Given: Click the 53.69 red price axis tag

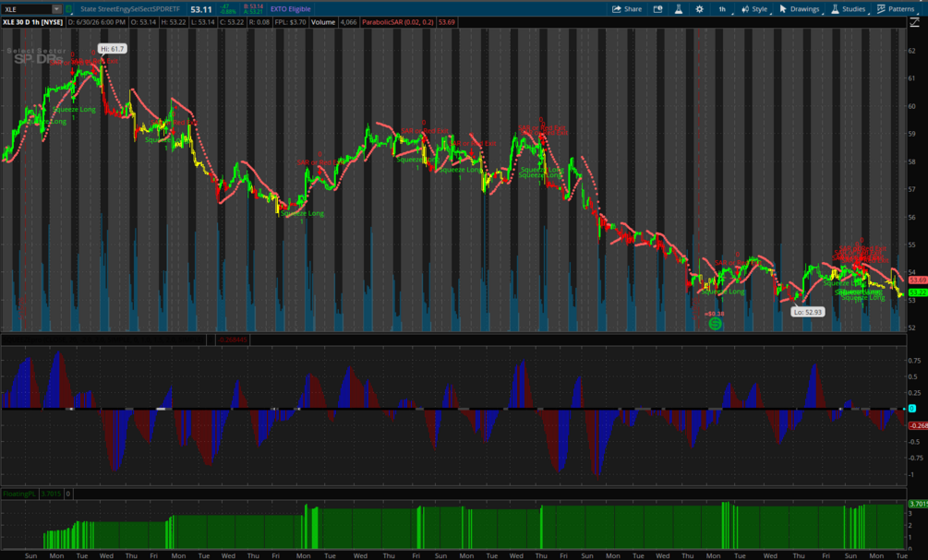Looking at the screenshot, I should point(918,280).
